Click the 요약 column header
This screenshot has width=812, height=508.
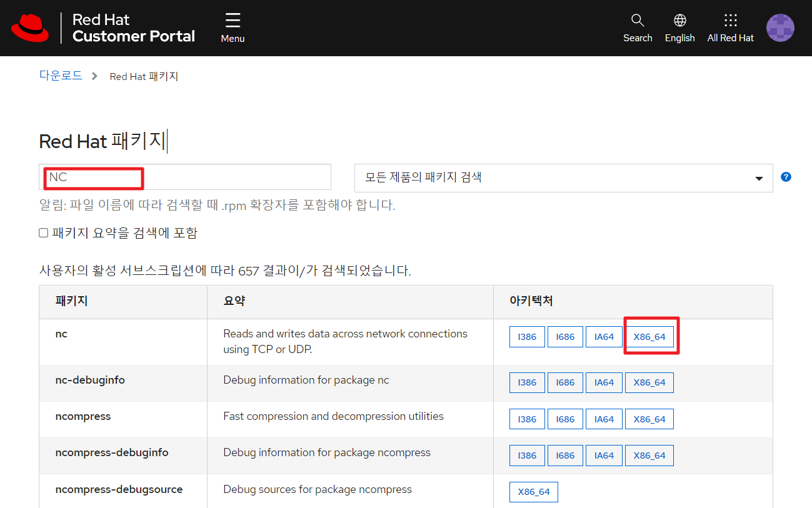tap(234, 301)
